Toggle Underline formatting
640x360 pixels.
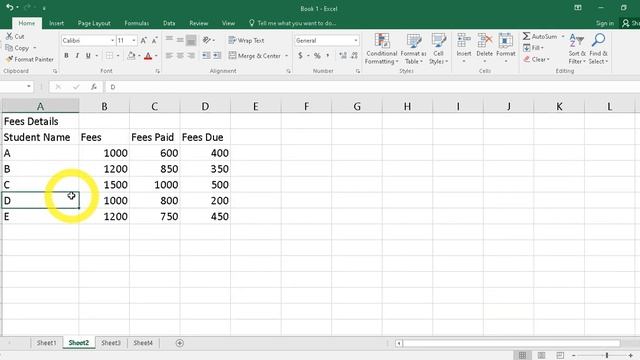point(88,56)
